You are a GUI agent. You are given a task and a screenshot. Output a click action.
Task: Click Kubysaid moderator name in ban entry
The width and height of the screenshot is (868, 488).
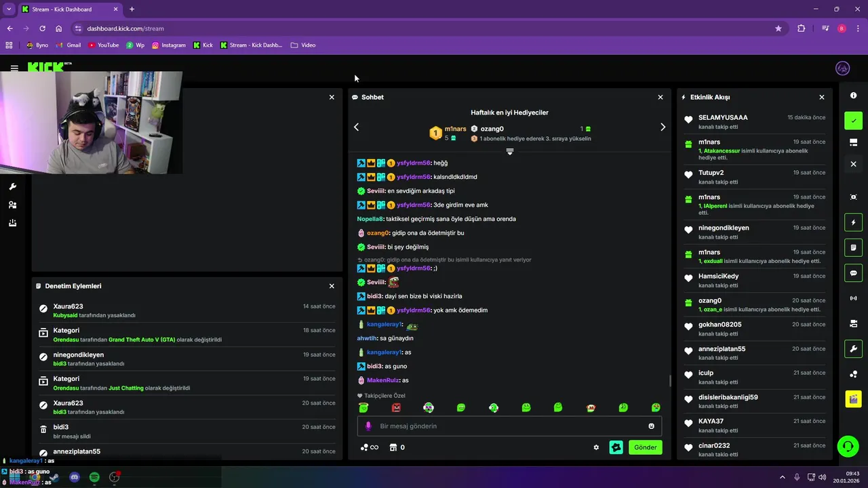point(65,315)
